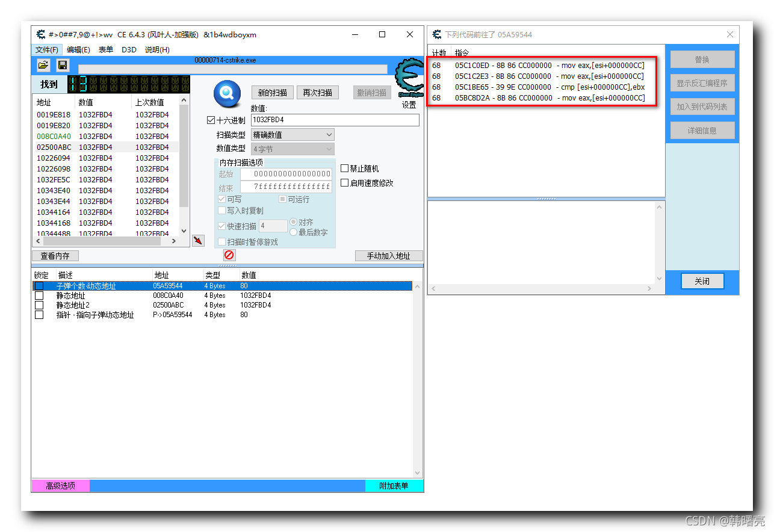This screenshot has height=532, width=774.
Task: Select the 静态地址 row in the address table
Action: (x=223, y=295)
